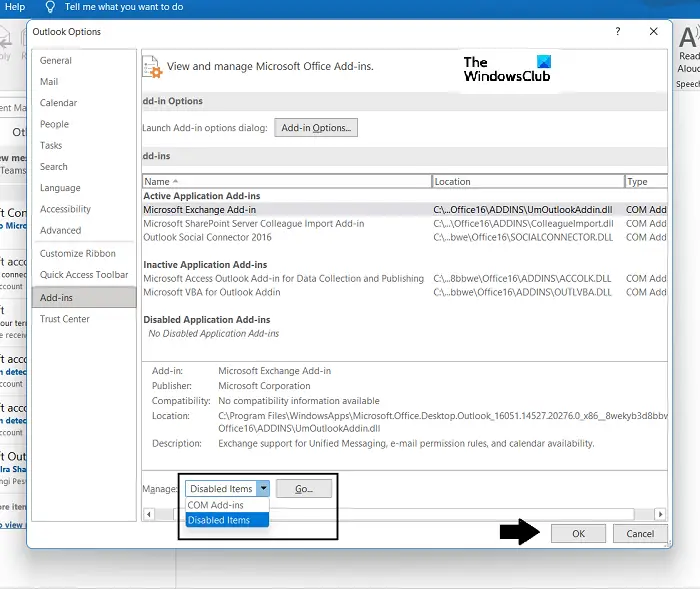Click the Read Aloud icon

click(x=689, y=38)
